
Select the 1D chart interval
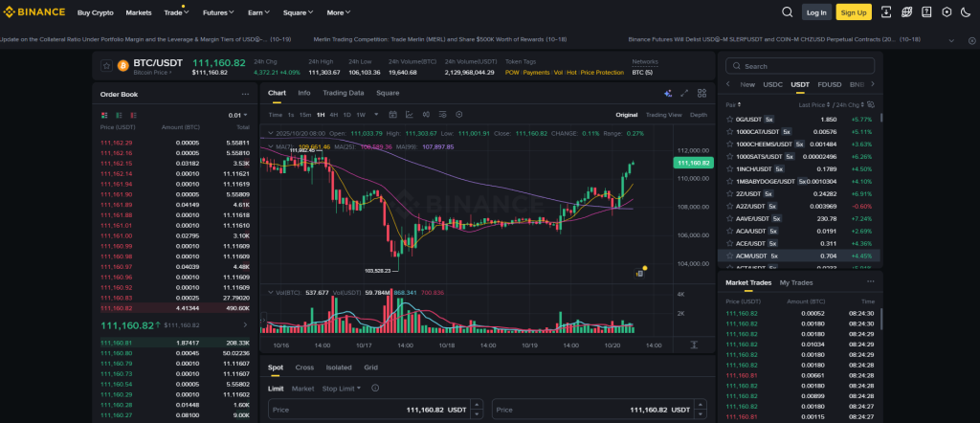tap(346, 115)
